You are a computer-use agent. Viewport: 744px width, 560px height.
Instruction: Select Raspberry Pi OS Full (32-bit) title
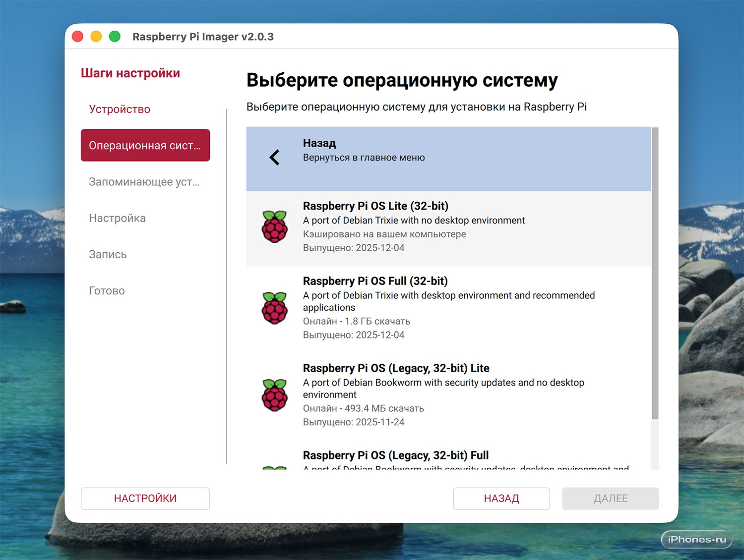click(x=375, y=281)
